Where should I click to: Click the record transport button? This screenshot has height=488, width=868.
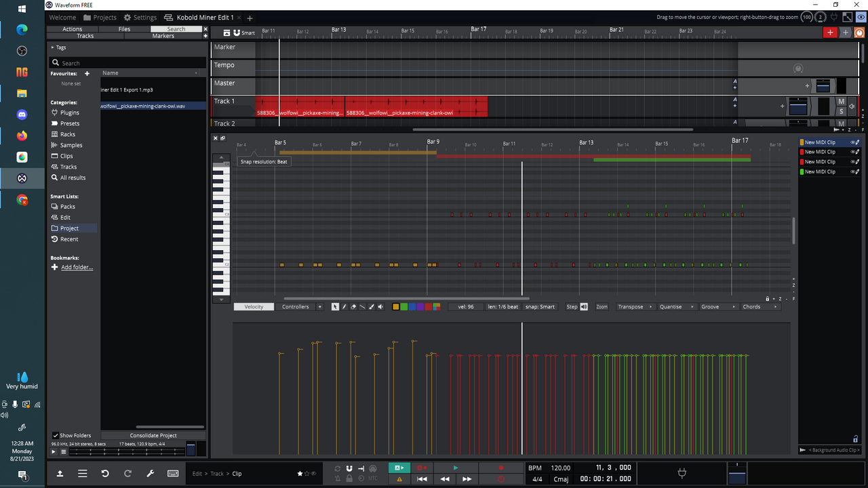pos(501,468)
